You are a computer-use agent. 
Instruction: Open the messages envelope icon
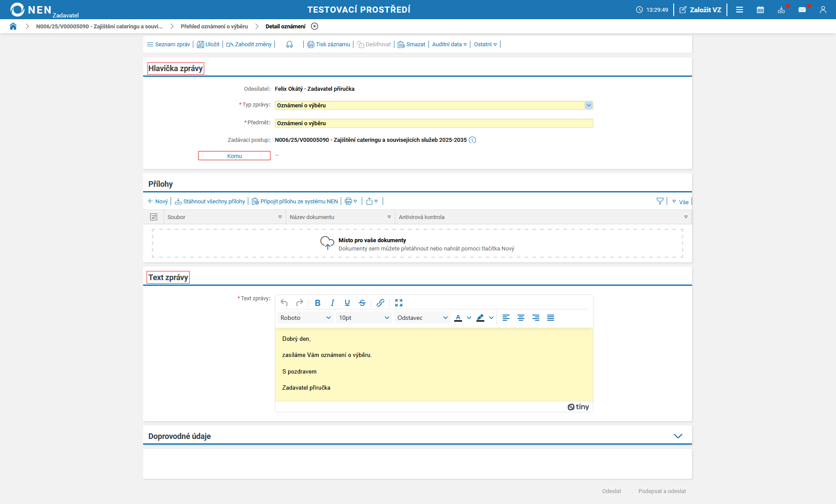tap(802, 10)
